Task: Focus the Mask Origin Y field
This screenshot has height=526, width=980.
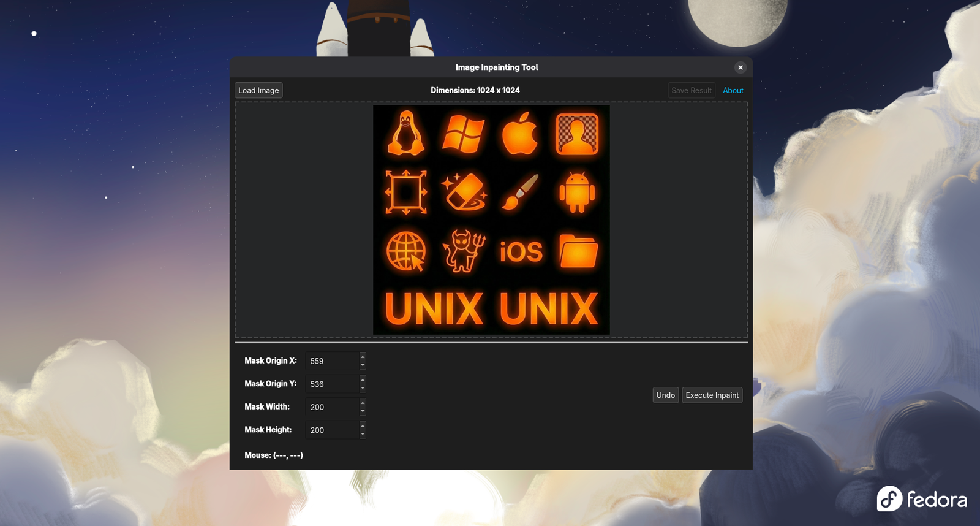Action: click(x=333, y=384)
